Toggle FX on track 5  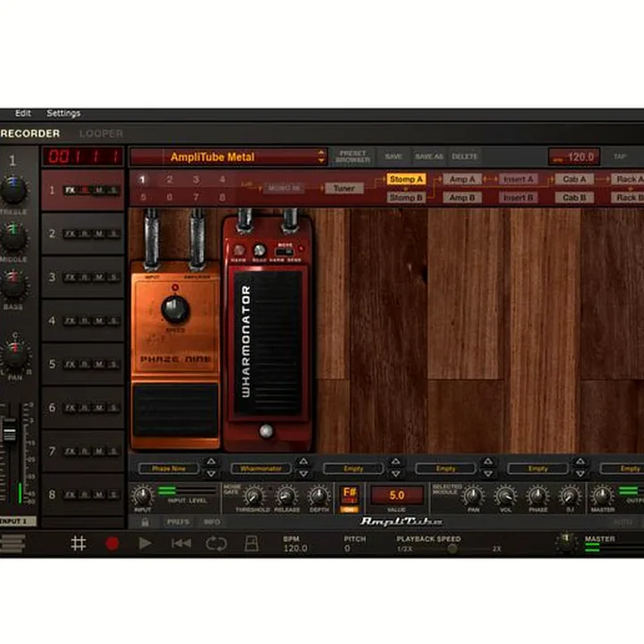point(71,364)
